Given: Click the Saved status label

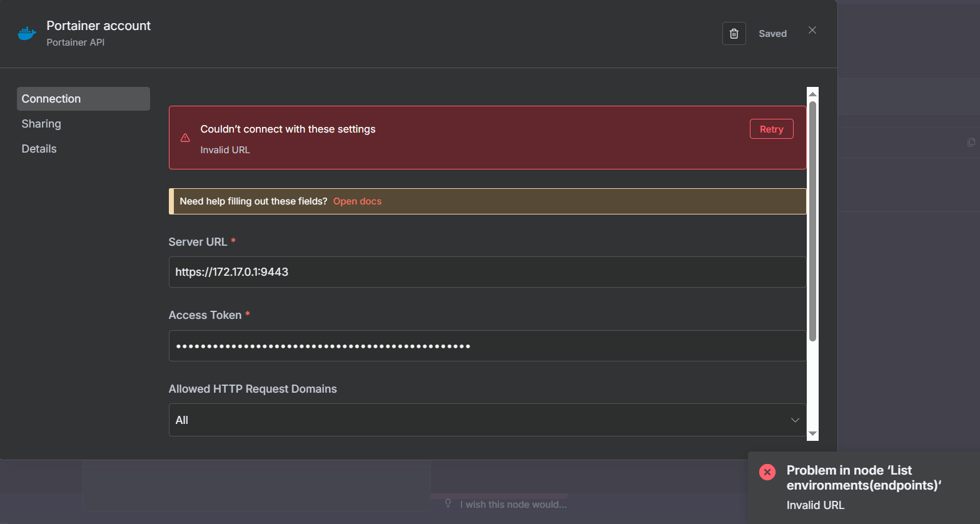Looking at the screenshot, I should (x=772, y=34).
